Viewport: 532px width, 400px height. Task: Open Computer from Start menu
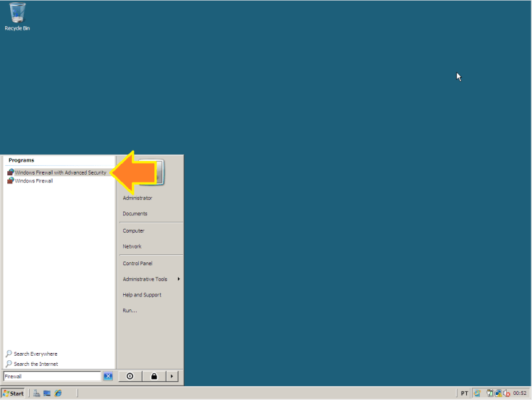(x=133, y=230)
